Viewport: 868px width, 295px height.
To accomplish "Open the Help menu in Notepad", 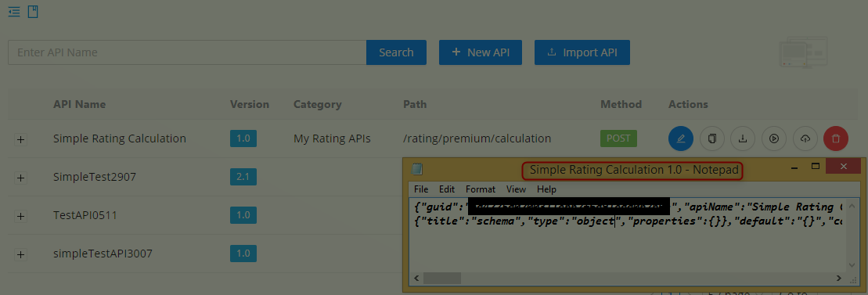I will point(546,189).
